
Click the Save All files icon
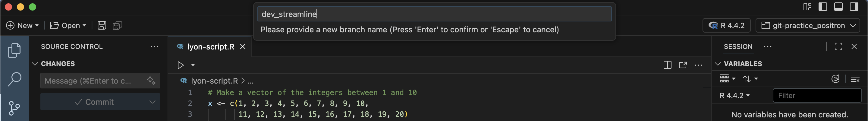pyautogui.click(x=117, y=26)
